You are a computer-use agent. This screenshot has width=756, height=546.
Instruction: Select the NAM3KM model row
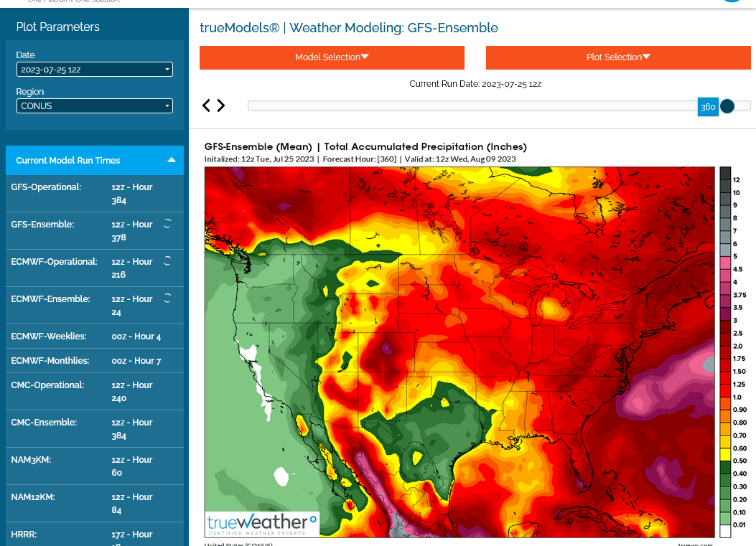point(95,466)
